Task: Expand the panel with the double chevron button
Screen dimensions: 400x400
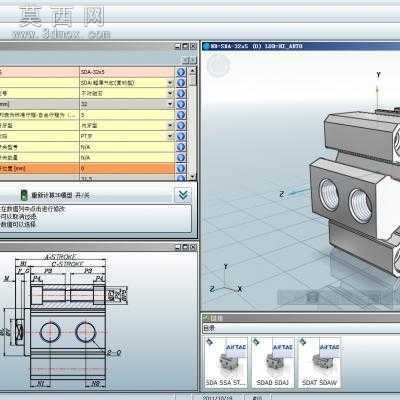Action: 183,195
